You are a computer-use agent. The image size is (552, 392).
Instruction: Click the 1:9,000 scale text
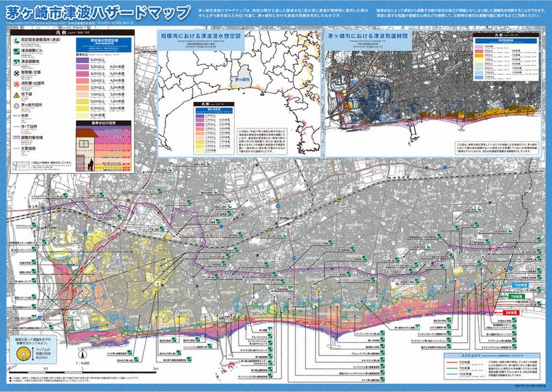pyautogui.click(x=82, y=363)
